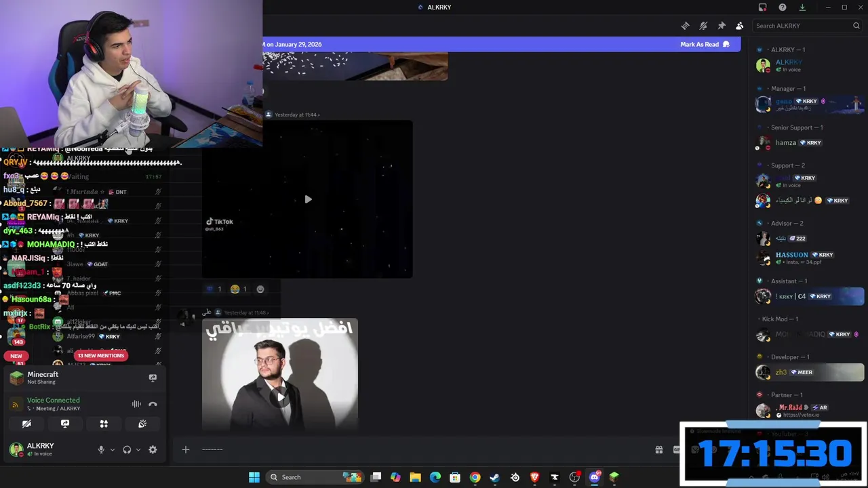Share your screen button
This screenshot has height=488, width=868.
[65, 424]
